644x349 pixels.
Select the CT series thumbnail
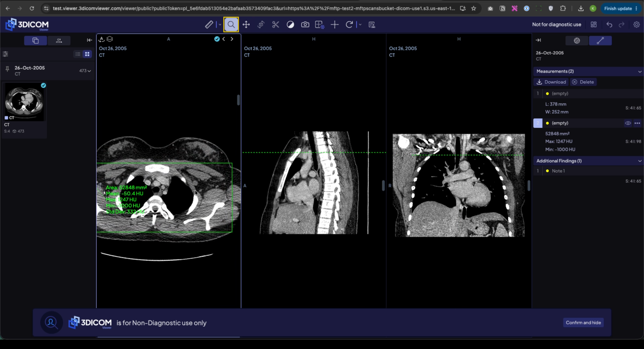pos(24,102)
